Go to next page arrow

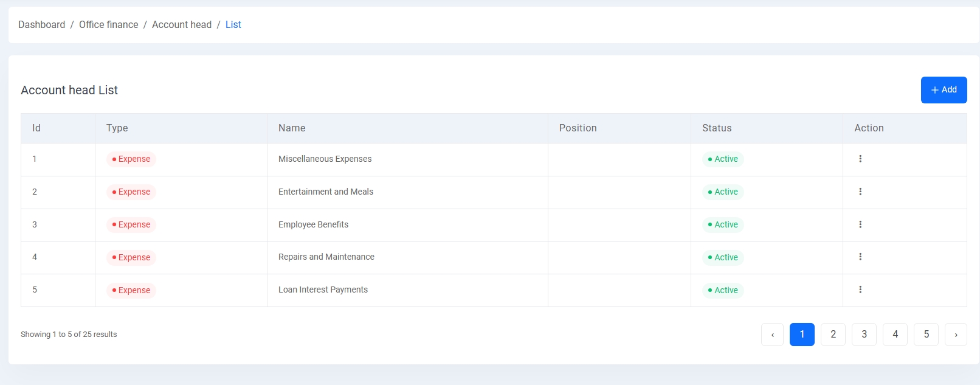click(956, 335)
